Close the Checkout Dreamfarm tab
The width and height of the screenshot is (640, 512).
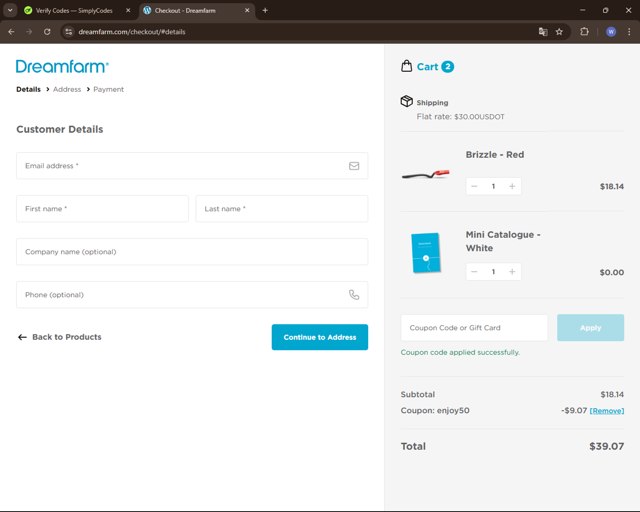click(x=247, y=11)
